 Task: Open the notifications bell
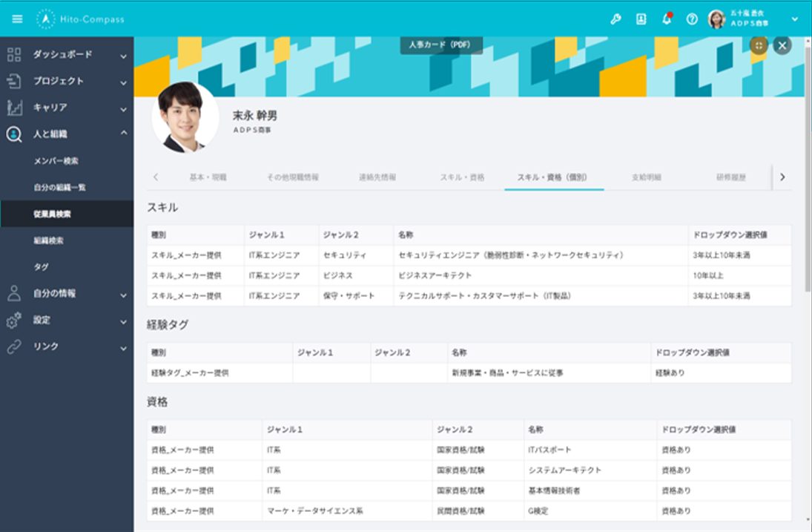[667, 19]
